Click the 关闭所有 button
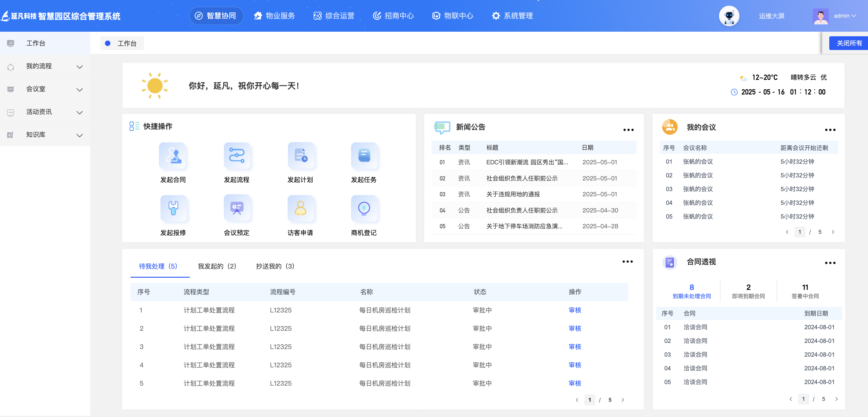868x417 pixels. [848, 43]
